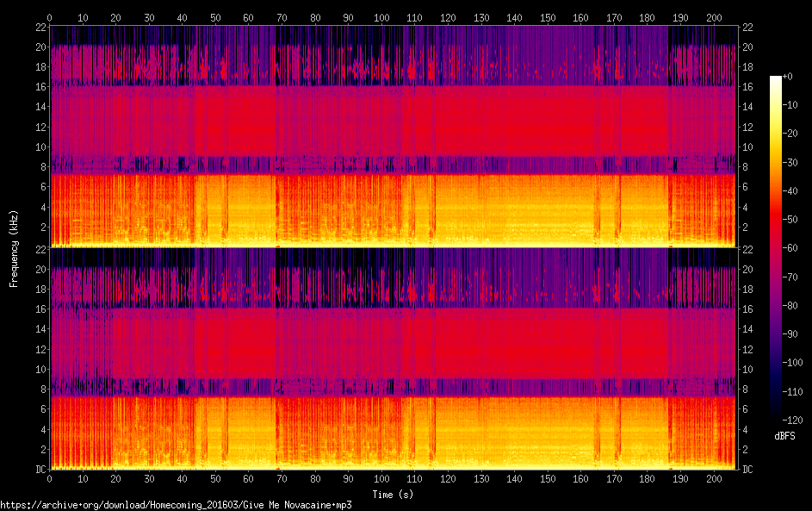Select the 150 s marker on the bottom time axis

(548, 478)
